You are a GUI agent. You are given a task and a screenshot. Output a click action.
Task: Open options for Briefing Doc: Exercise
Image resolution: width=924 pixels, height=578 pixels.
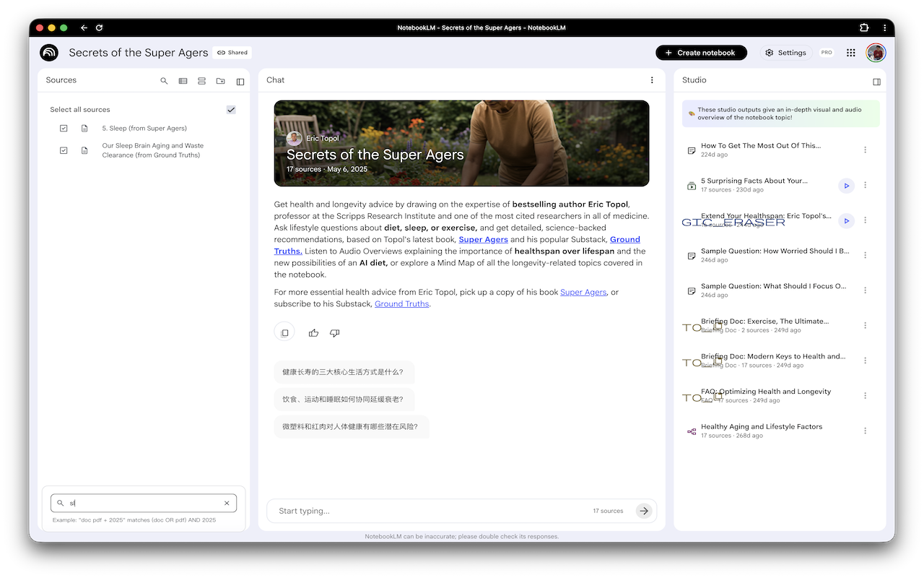point(865,326)
